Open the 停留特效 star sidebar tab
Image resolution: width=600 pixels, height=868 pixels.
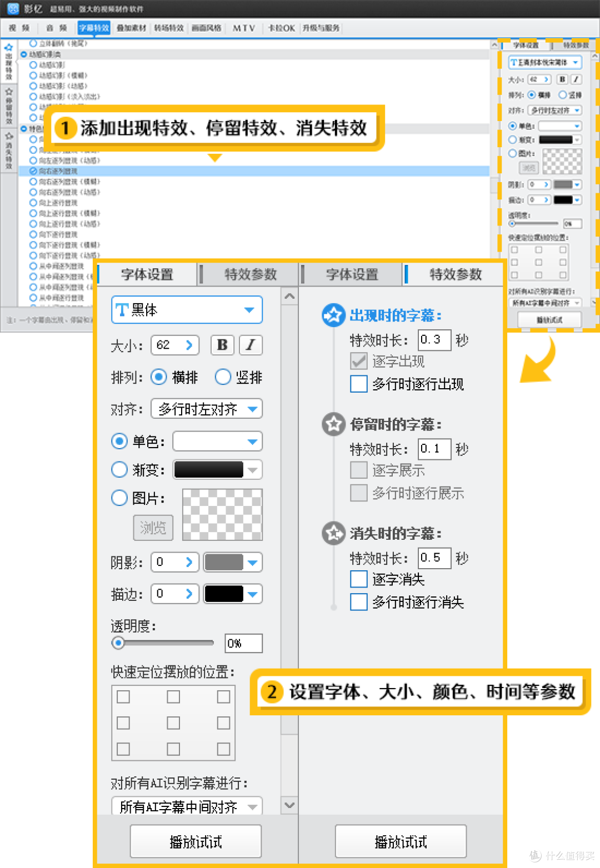8,106
